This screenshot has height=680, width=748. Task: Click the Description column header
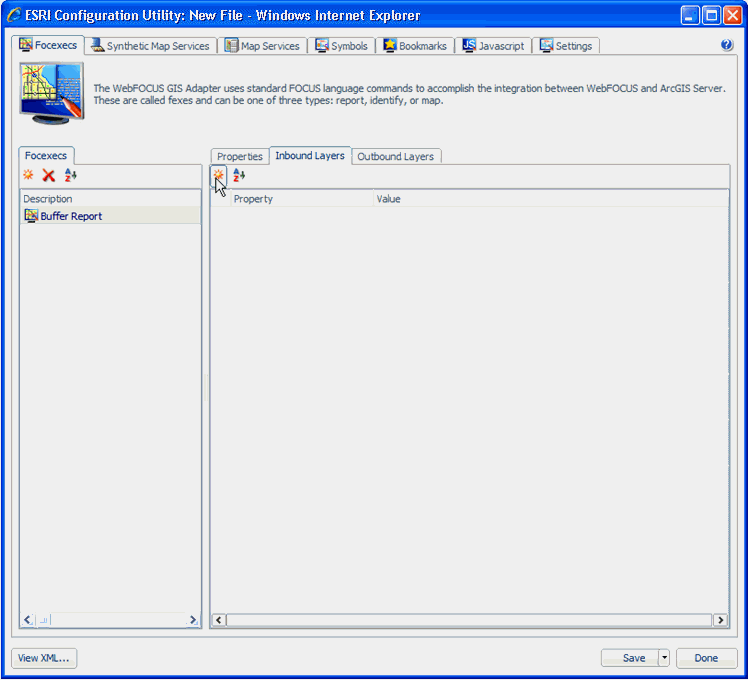[x=110, y=199]
